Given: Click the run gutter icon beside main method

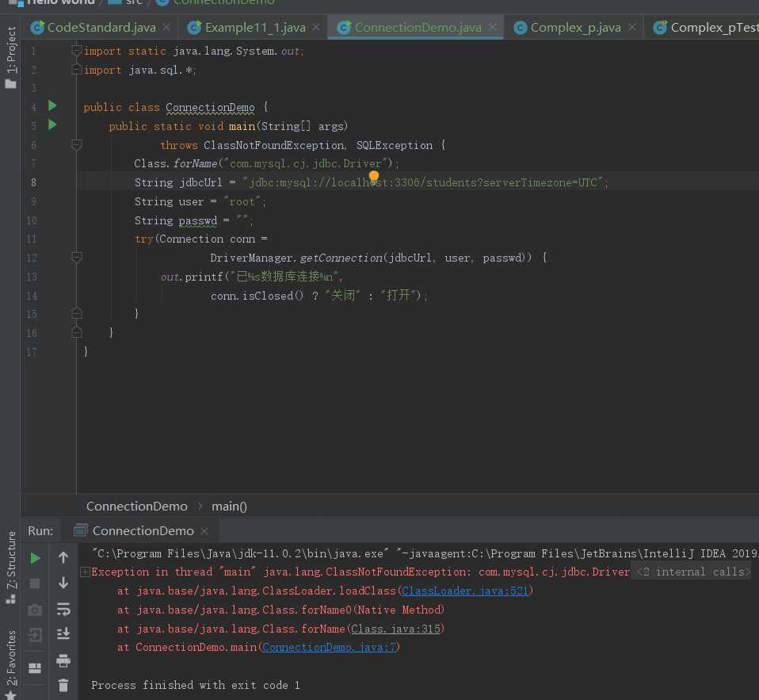Looking at the screenshot, I should point(52,125).
